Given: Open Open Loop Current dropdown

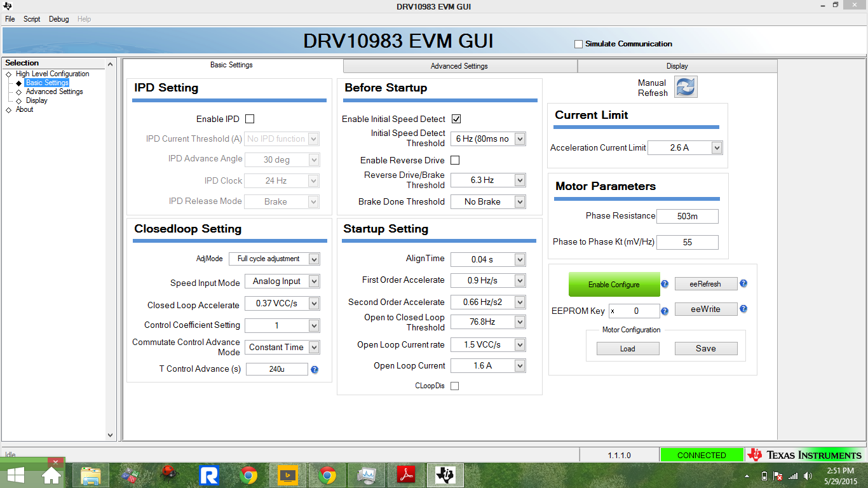Looking at the screenshot, I should (x=520, y=365).
